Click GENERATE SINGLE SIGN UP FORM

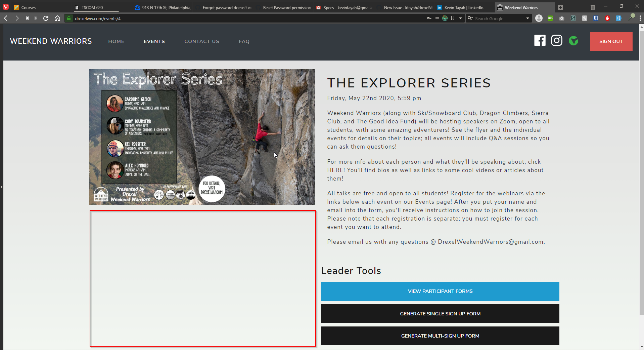440,314
